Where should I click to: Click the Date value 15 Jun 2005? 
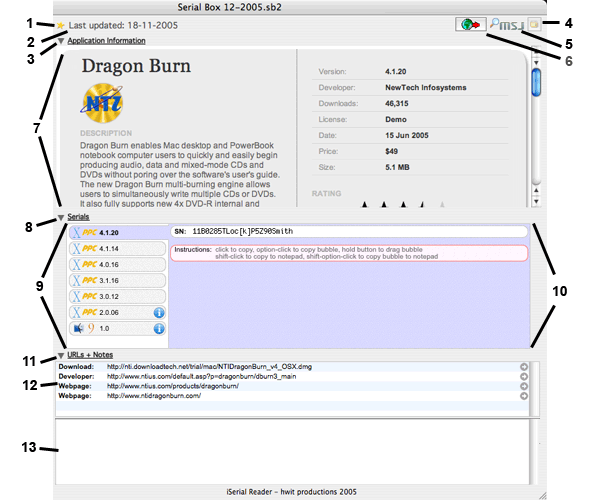407,135
